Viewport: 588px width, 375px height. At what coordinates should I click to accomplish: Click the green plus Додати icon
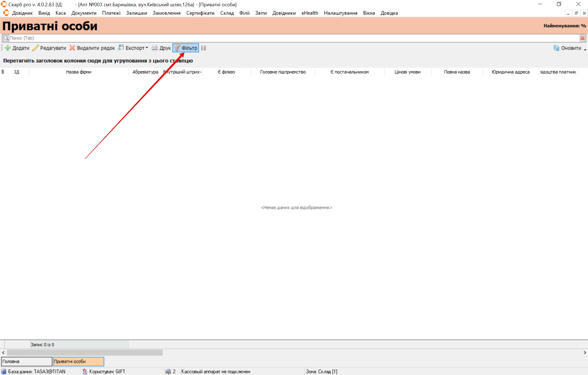[x=8, y=48]
